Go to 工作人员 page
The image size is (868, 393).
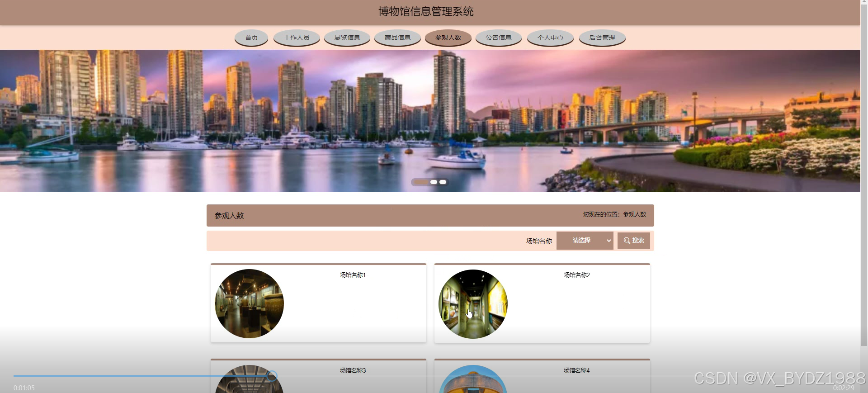pos(297,38)
